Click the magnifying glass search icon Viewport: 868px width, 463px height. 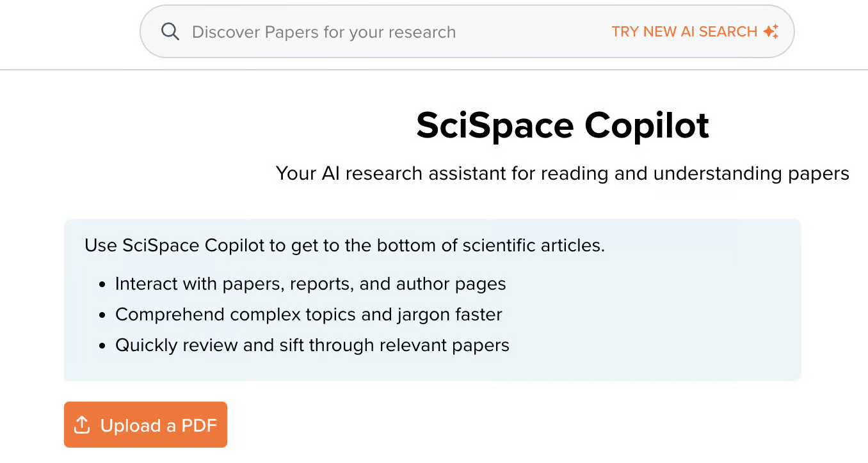pos(170,31)
